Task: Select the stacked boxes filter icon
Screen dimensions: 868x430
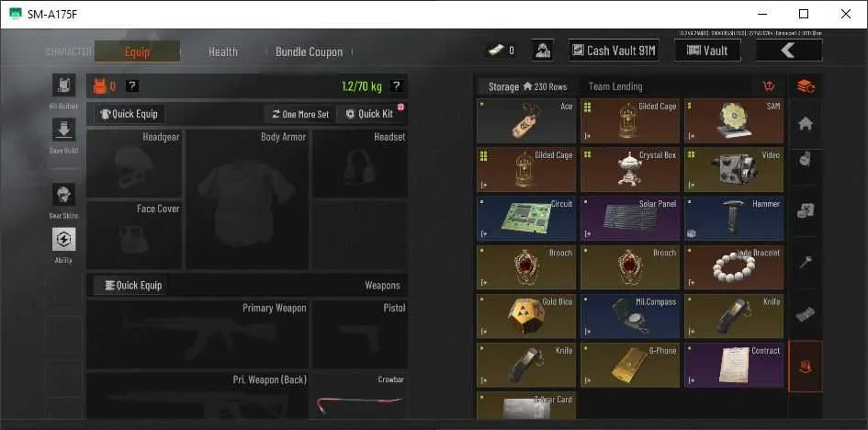Action: coord(806,210)
